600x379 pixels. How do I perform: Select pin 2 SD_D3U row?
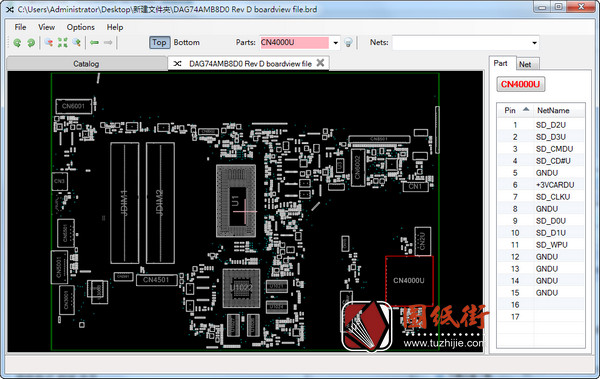541,137
